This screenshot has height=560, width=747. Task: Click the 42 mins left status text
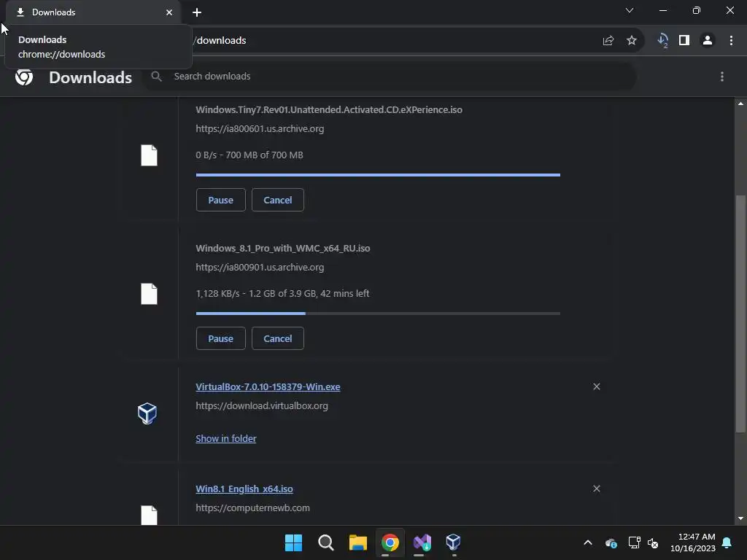click(x=344, y=294)
